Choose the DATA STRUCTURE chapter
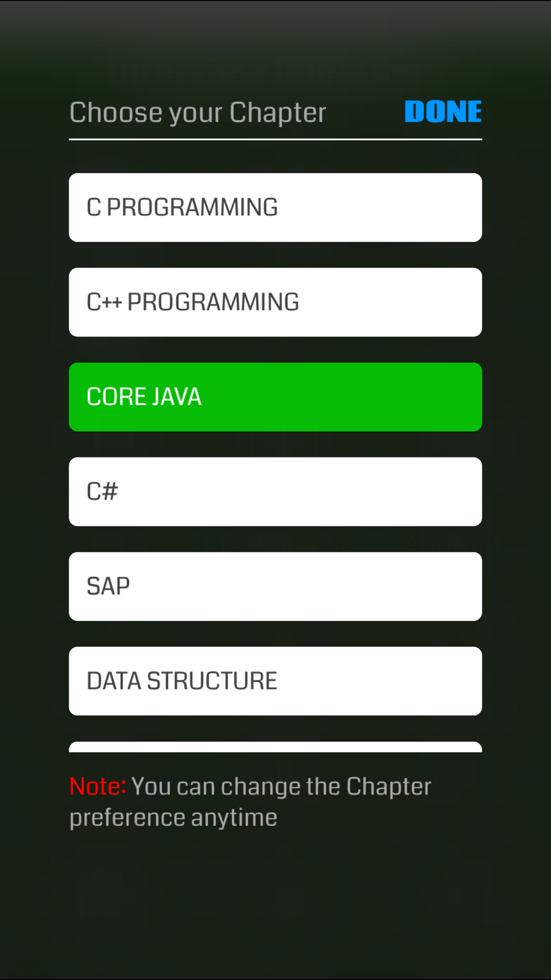The image size is (551, 980). pos(275,681)
